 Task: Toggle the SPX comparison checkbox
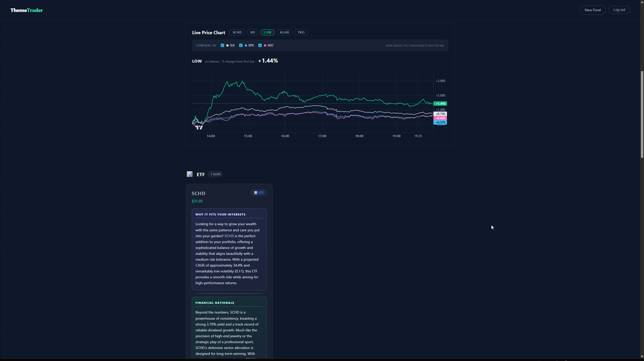point(241,45)
